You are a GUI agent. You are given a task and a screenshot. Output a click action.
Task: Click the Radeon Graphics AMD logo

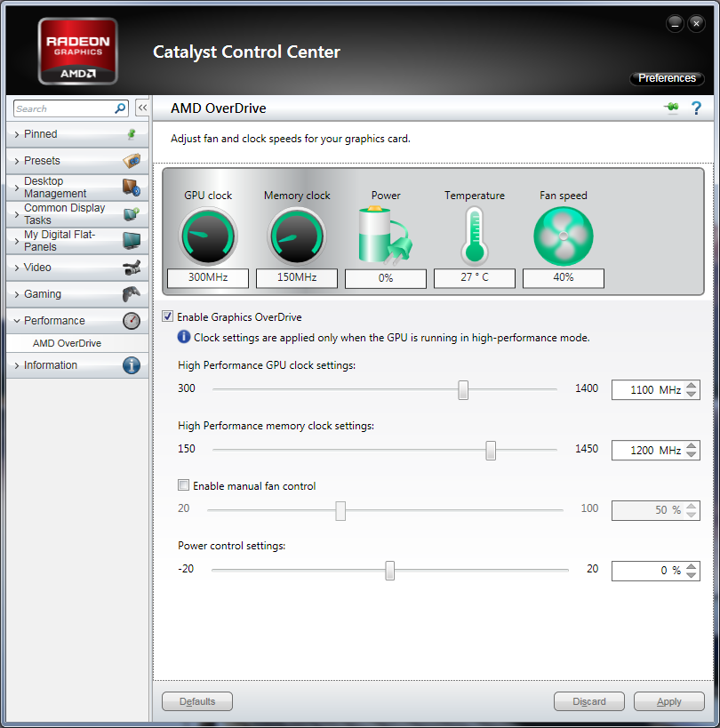coord(77,51)
